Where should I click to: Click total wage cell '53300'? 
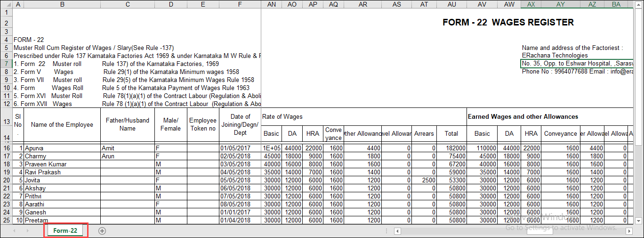[451, 180]
